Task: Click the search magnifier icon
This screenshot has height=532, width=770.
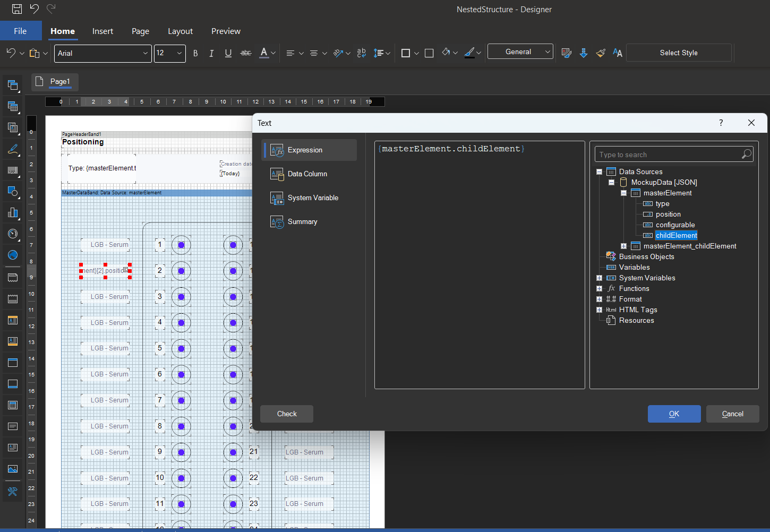Action: pos(747,154)
